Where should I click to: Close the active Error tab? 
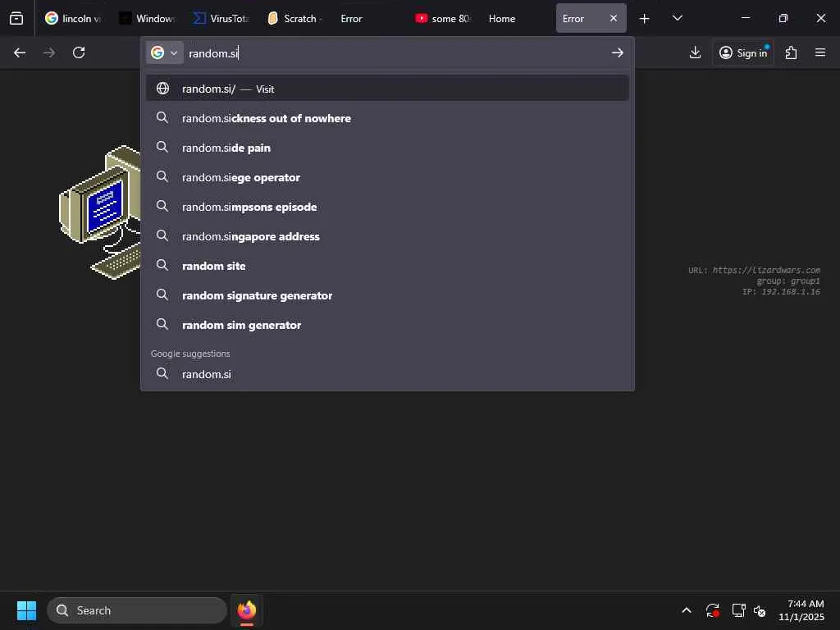pyautogui.click(x=614, y=18)
